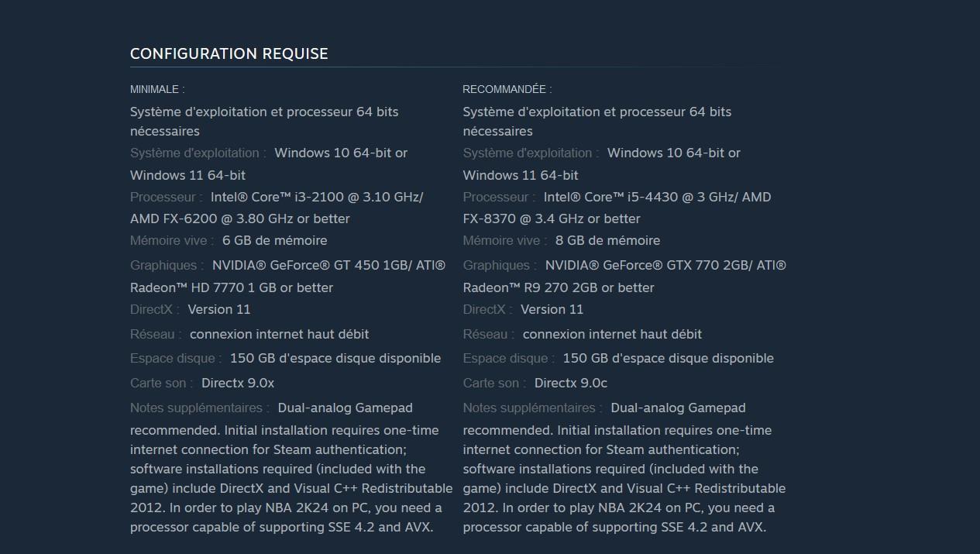Click the recommended 150 GB disk space text
Viewport: 980px width, 554px height.
(x=668, y=358)
